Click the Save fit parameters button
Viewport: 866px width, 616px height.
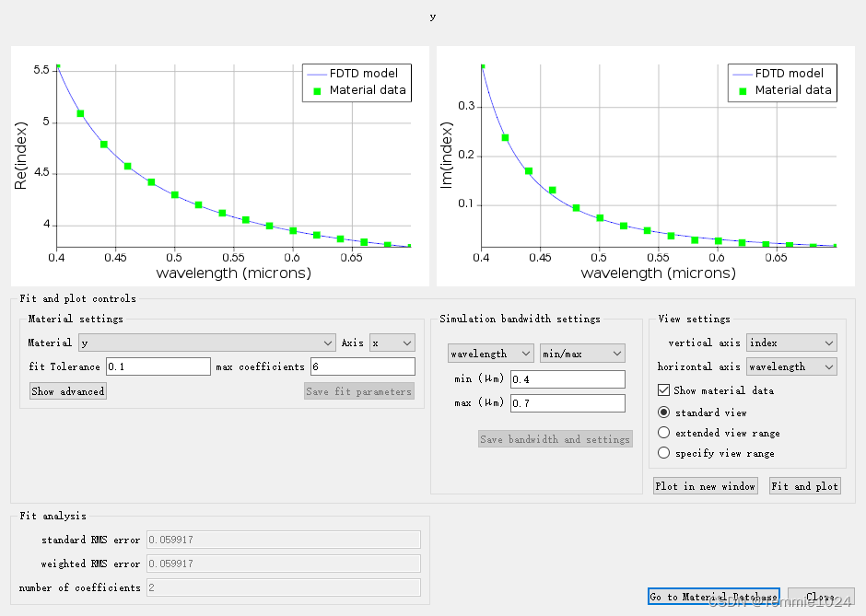click(358, 391)
